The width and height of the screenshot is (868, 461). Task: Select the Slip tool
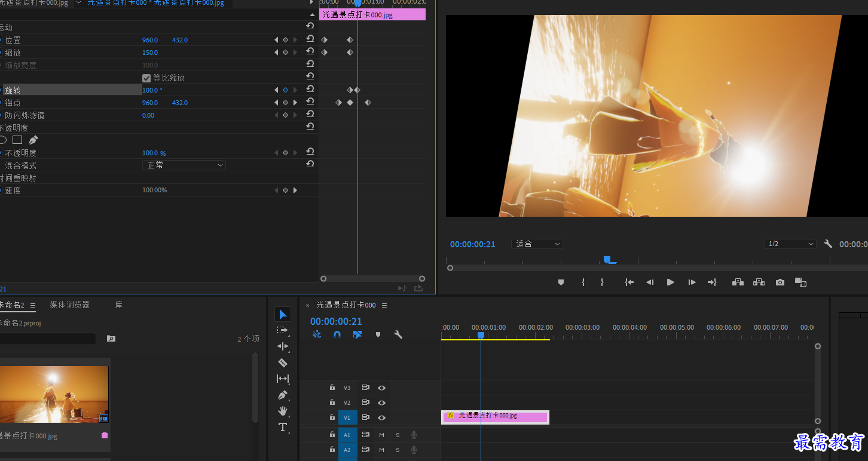(283, 379)
